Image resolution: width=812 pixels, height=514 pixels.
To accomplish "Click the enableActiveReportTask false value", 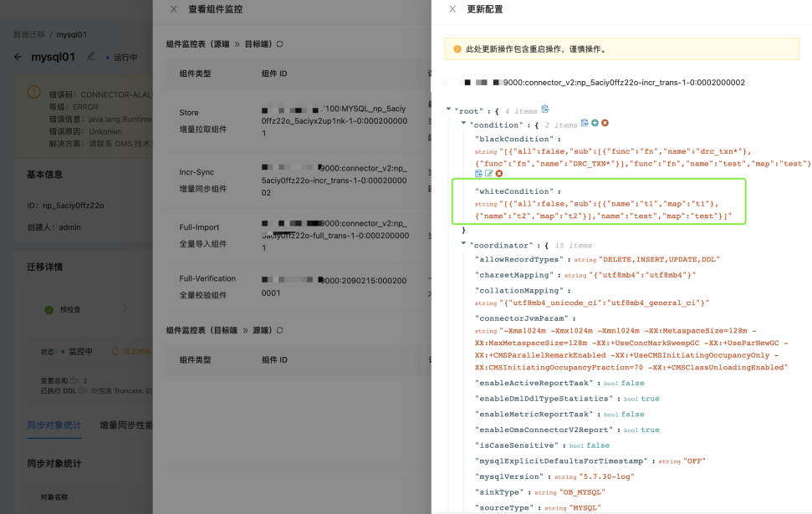I will coord(633,383).
